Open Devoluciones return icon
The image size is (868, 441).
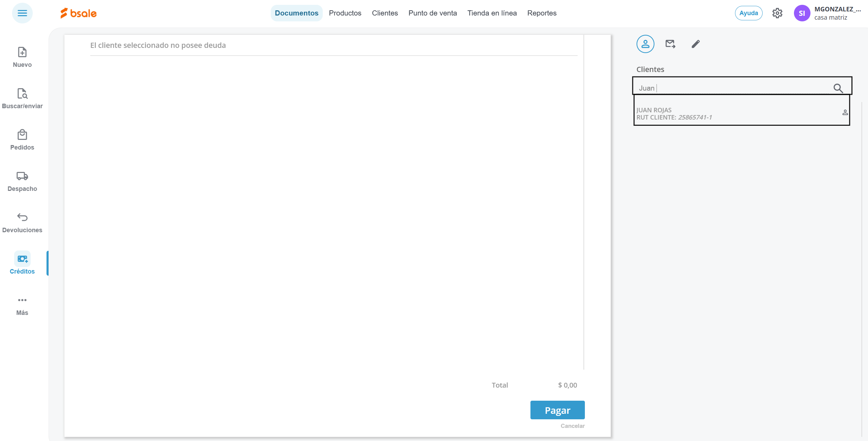tap(22, 217)
